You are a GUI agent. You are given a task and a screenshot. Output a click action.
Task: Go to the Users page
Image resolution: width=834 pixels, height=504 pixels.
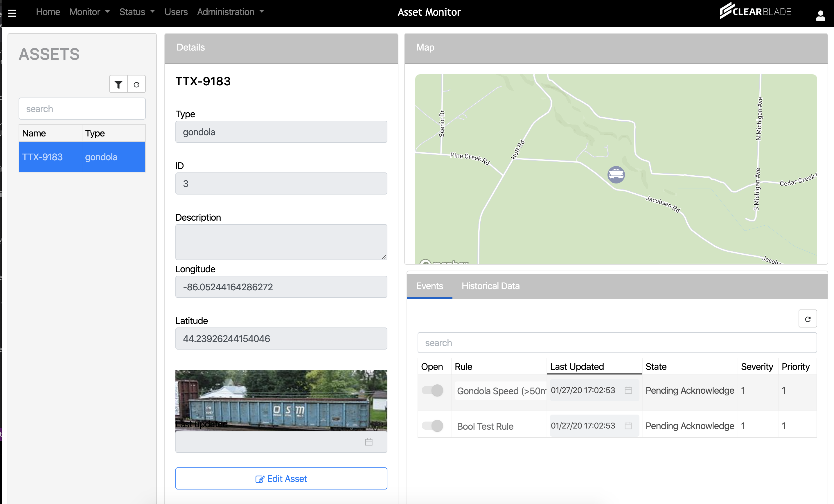click(176, 12)
